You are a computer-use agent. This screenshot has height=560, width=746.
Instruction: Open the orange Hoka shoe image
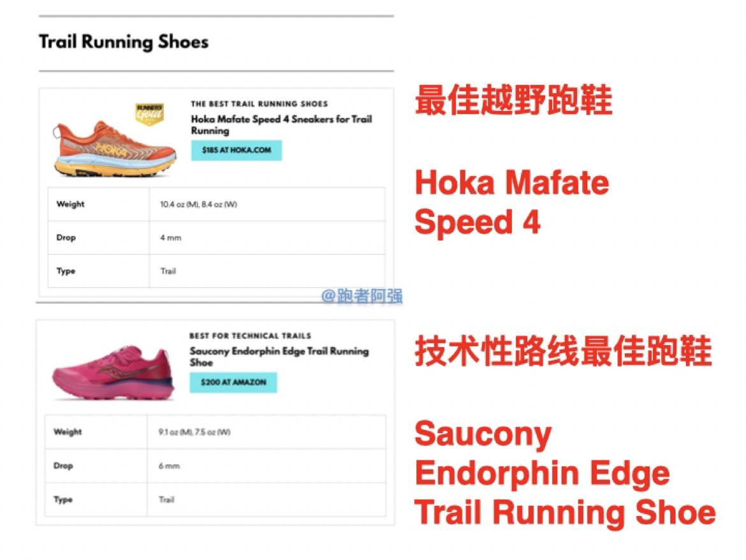click(x=115, y=149)
